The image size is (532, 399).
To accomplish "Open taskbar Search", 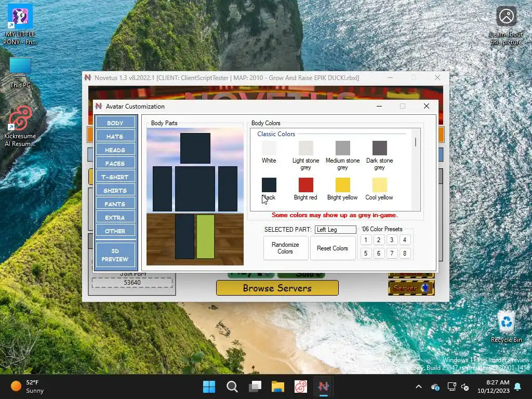I will coord(232,387).
